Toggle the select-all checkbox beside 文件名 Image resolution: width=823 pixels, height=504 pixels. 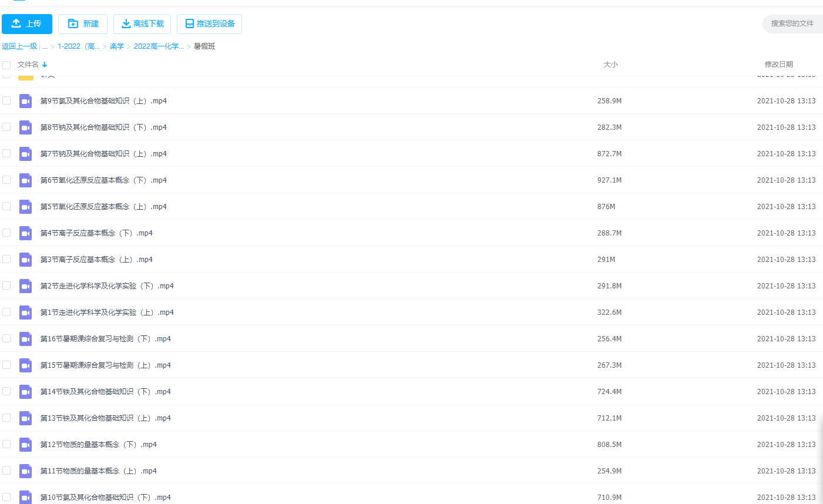click(x=6, y=65)
